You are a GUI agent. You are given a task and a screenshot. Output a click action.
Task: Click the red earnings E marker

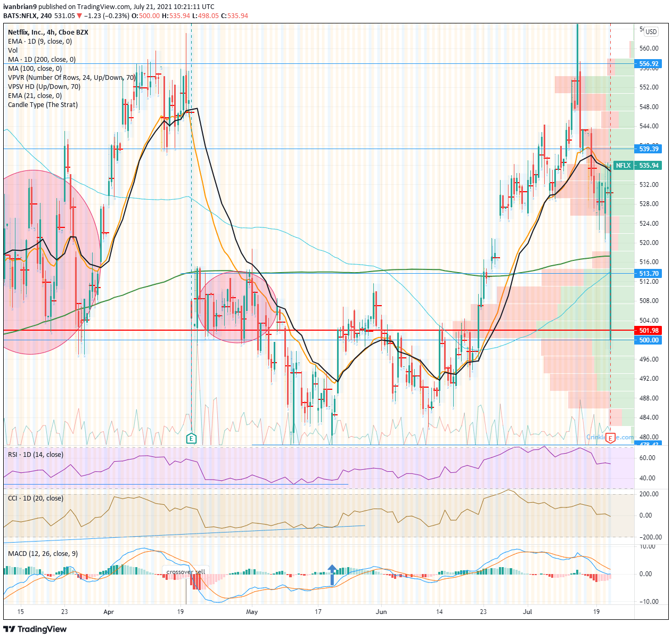pos(611,438)
